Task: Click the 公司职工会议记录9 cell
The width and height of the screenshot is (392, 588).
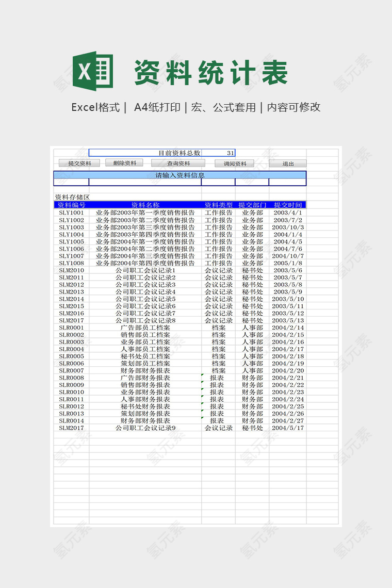Action: 145,428
